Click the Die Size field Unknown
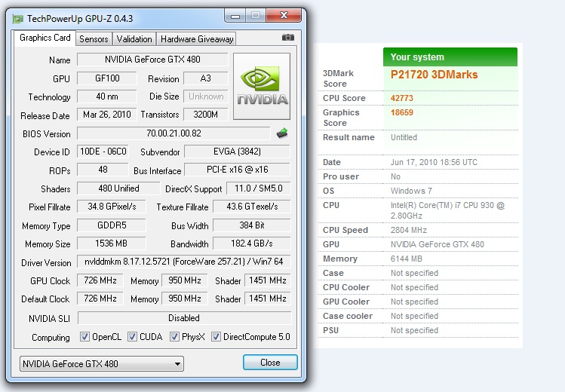 pos(206,96)
